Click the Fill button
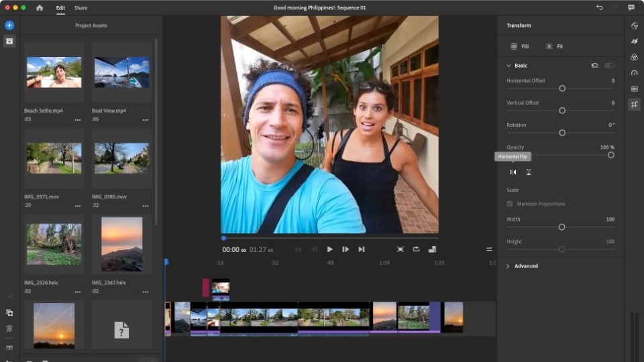Image resolution: width=644 pixels, height=362 pixels. (519, 46)
